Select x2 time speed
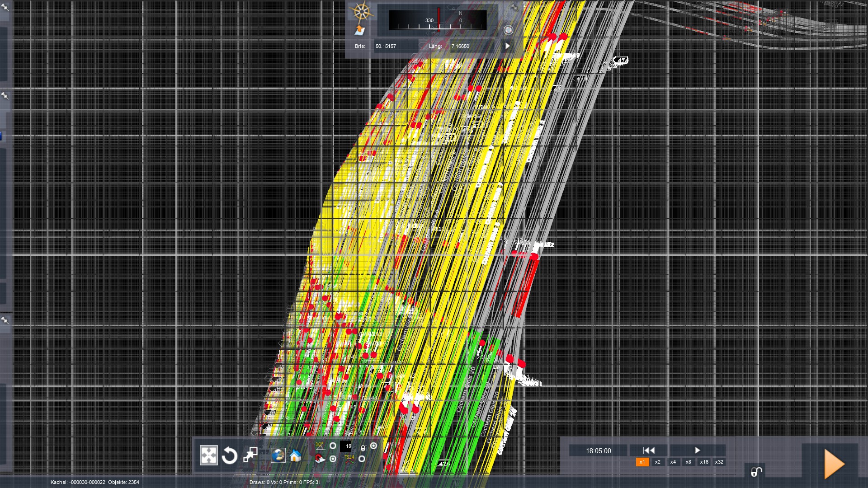Image resolution: width=868 pixels, height=488 pixels. (x=657, y=462)
